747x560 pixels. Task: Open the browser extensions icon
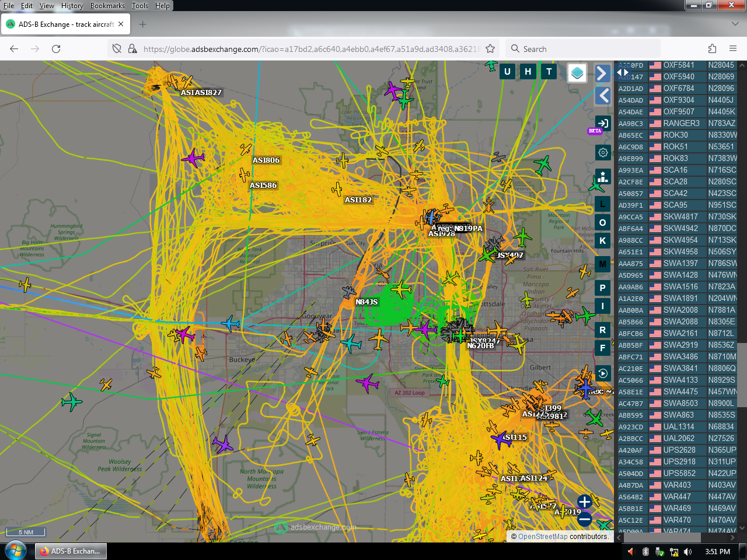coord(712,49)
